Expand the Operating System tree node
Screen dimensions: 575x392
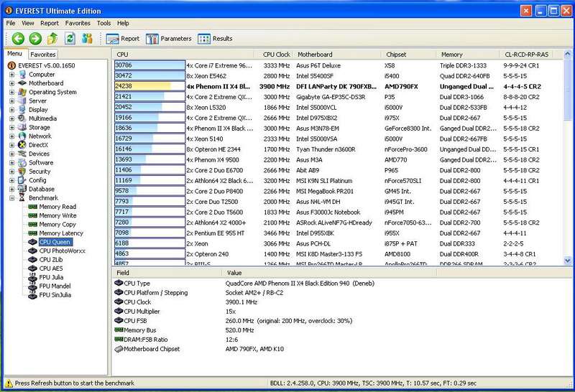click(12, 92)
